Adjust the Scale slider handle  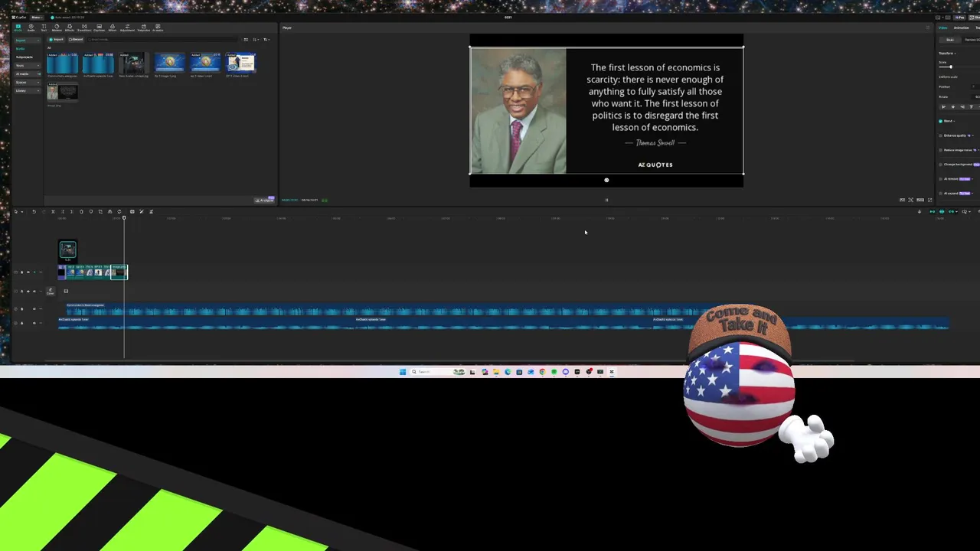point(951,67)
